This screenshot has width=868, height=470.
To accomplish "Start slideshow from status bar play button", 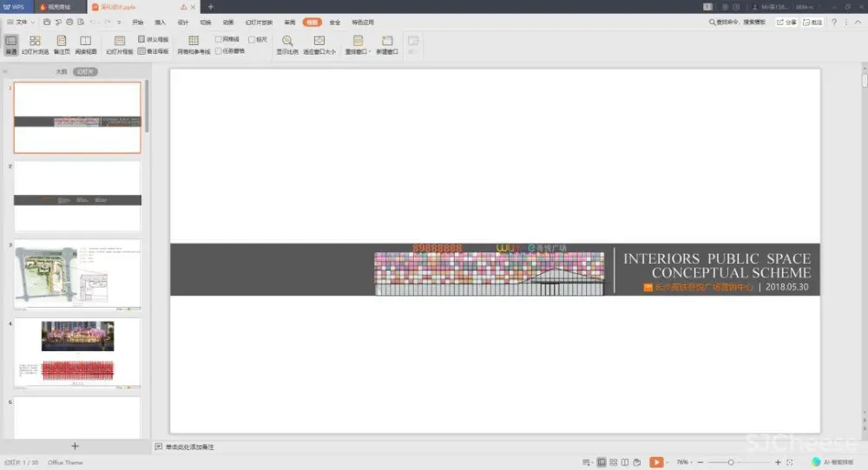I will (x=656, y=462).
